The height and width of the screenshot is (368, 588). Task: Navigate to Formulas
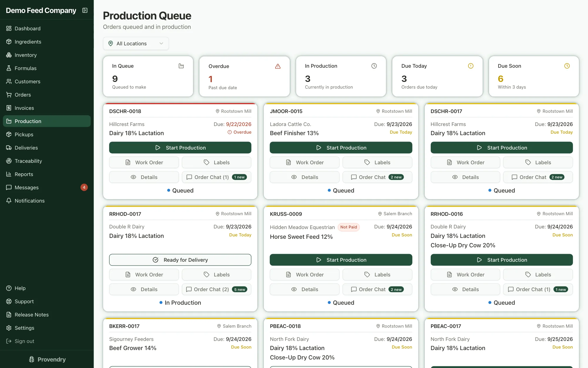pos(47,68)
